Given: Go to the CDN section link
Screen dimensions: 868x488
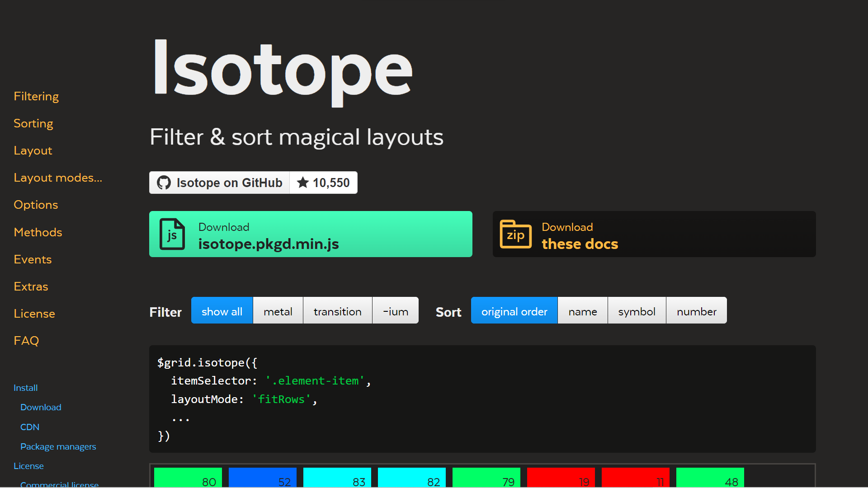Looking at the screenshot, I should coord(30,427).
